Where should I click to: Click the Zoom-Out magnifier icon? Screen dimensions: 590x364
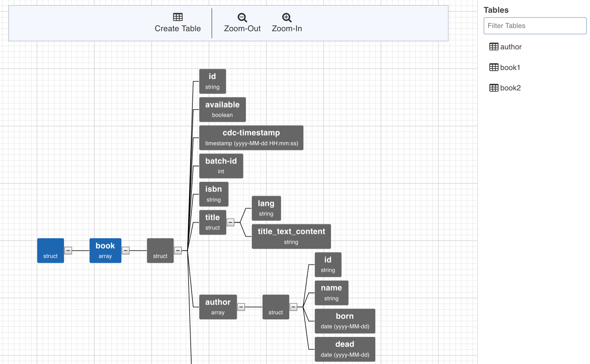pos(242,17)
